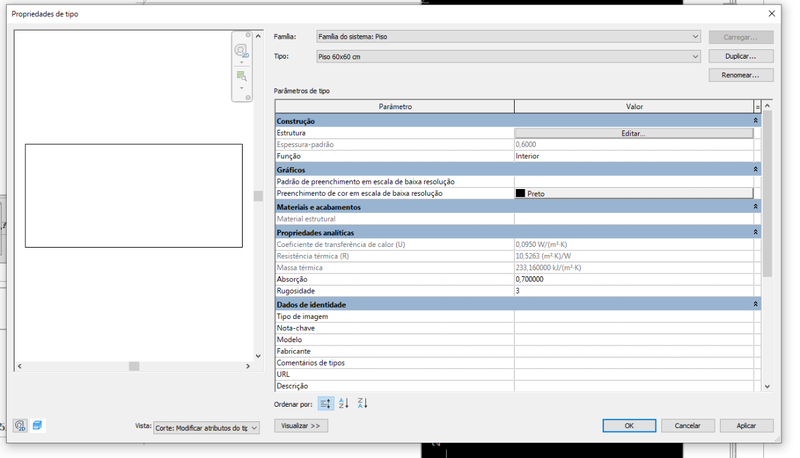Click Editar button for Estrutura
800x458 pixels.
[x=633, y=133]
